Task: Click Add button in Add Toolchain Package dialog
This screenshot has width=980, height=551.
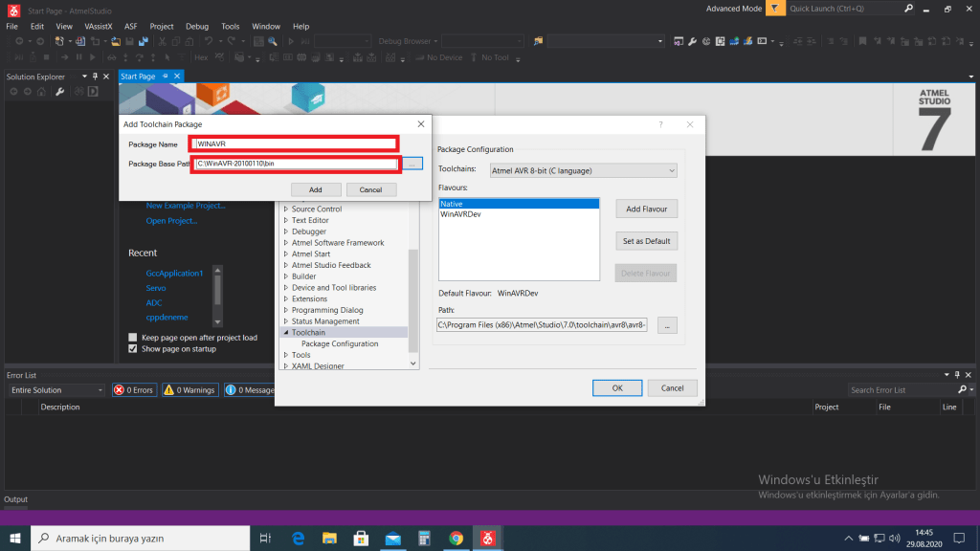Action: 315,189
